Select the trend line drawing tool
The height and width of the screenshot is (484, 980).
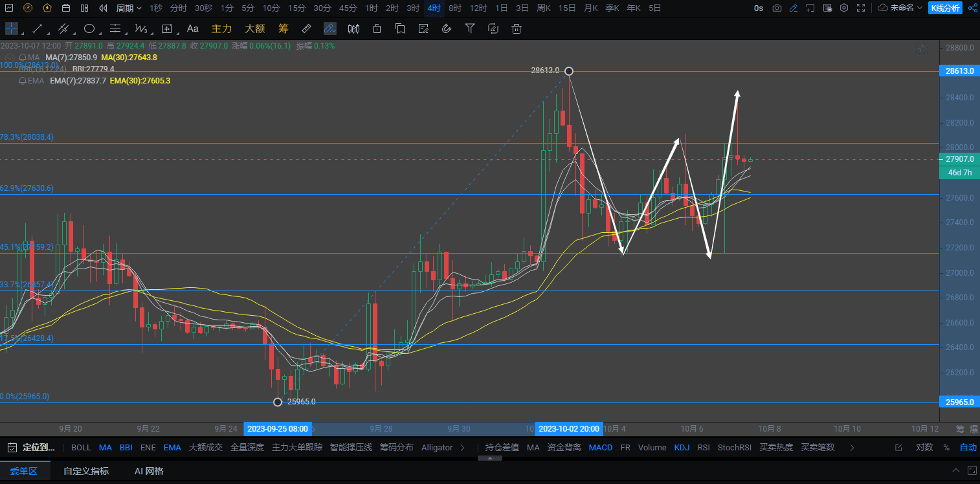point(38,28)
